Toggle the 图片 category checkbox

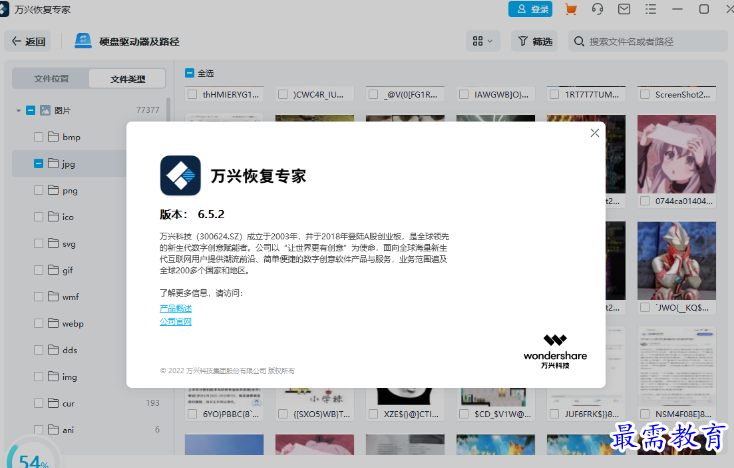[x=30, y=110]
